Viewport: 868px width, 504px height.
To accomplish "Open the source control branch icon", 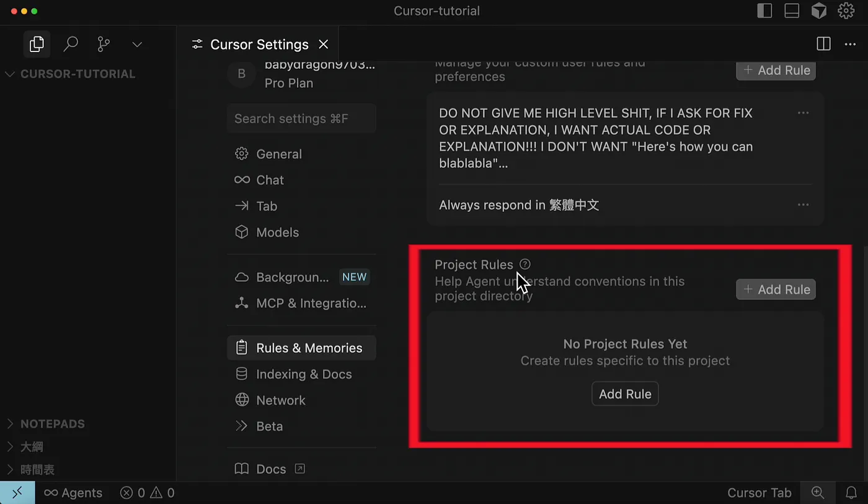I will [x=104, y=44].
